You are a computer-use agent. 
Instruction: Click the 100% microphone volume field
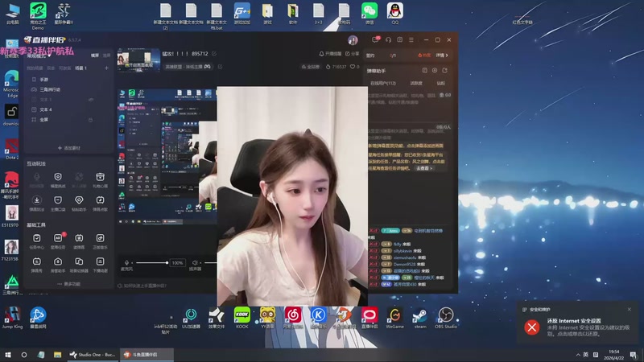[x=177, y=263]
